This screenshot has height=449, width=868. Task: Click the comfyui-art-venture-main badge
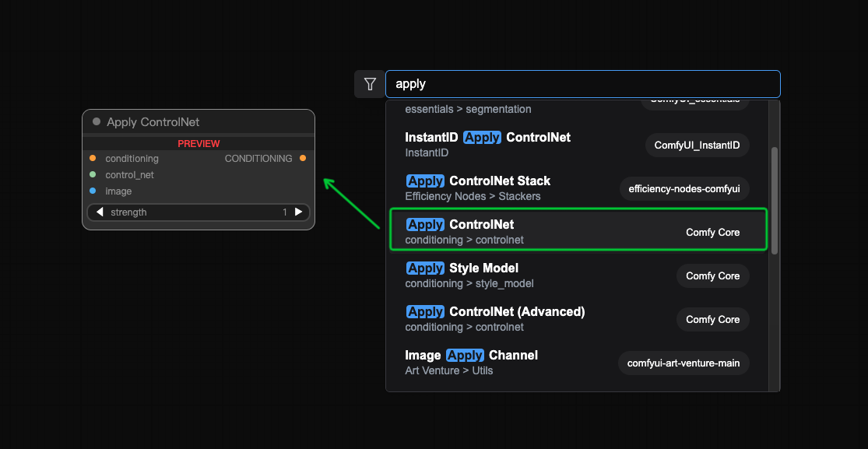coord(684,363)
